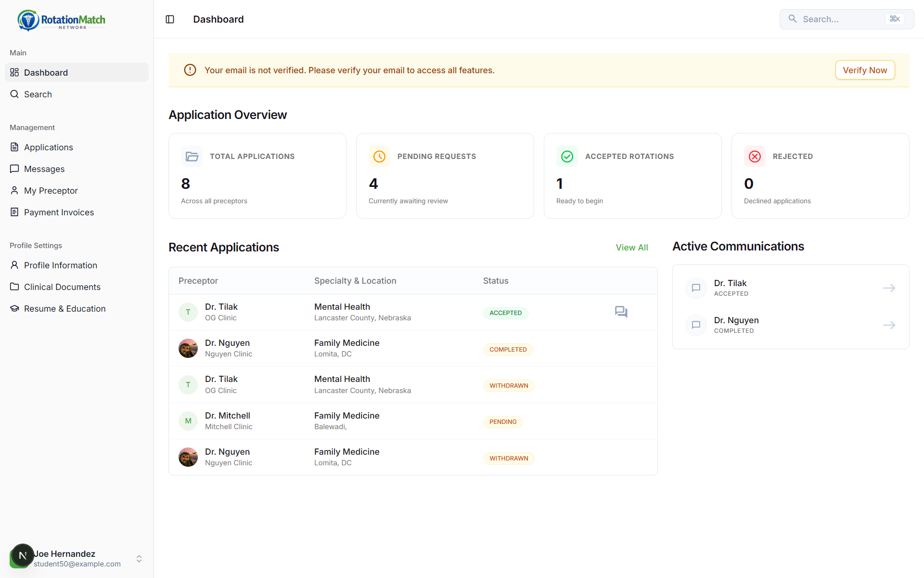Click the Pending Requests clock icon

point(379,157)
